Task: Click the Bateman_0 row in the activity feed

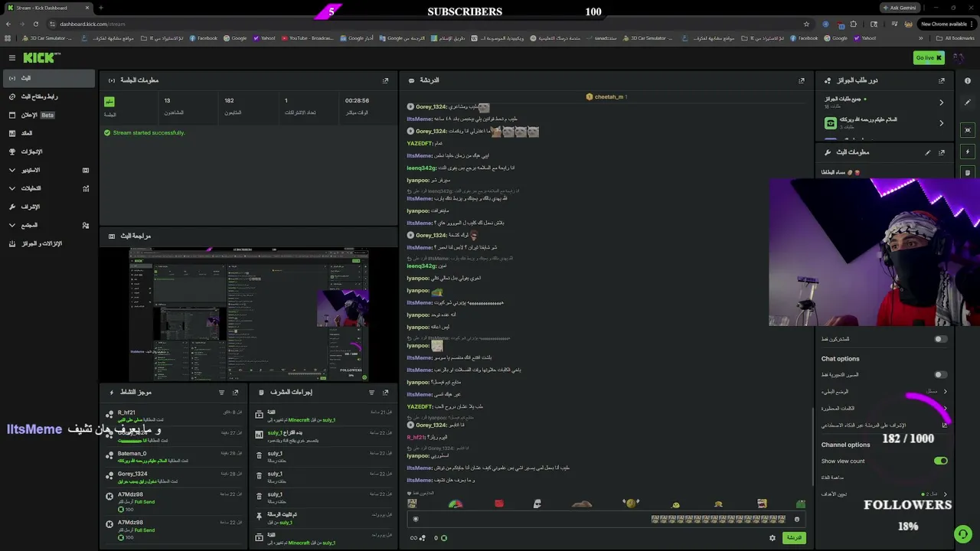Action: pyautogui.click(x=173, y=457)
